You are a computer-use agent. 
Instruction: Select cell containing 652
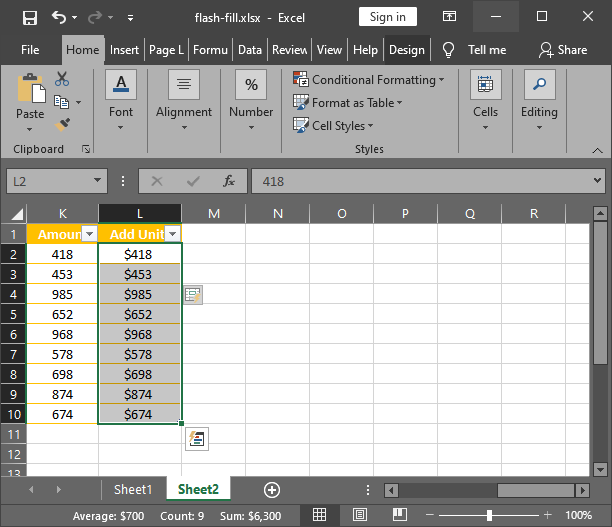coord(62,315)
